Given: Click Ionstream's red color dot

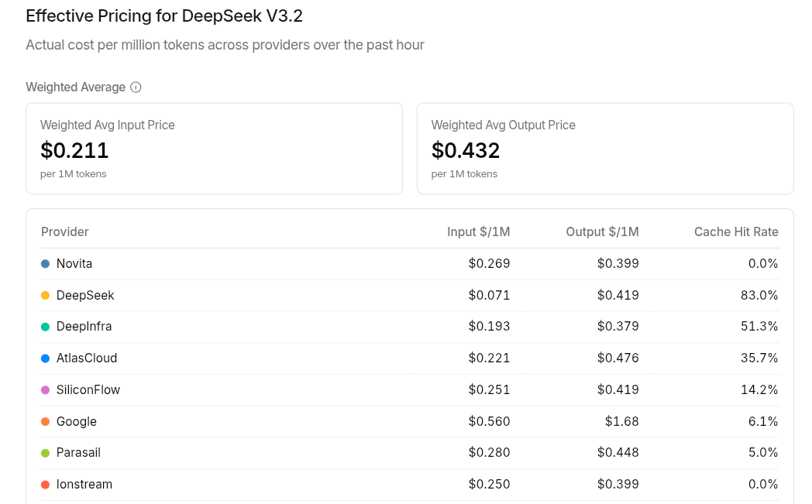Looking at the screenshot, I should pos(46,485).
